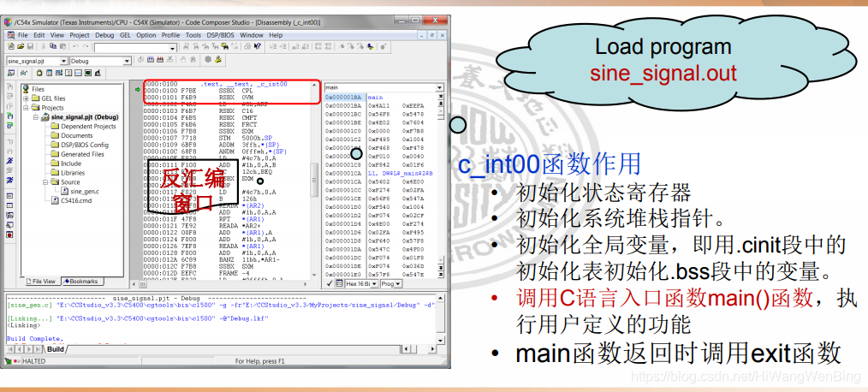Click the Open file toolbar icon
Image resolution: width=868 pixels, height=392 pixels.
click(21, 46)
